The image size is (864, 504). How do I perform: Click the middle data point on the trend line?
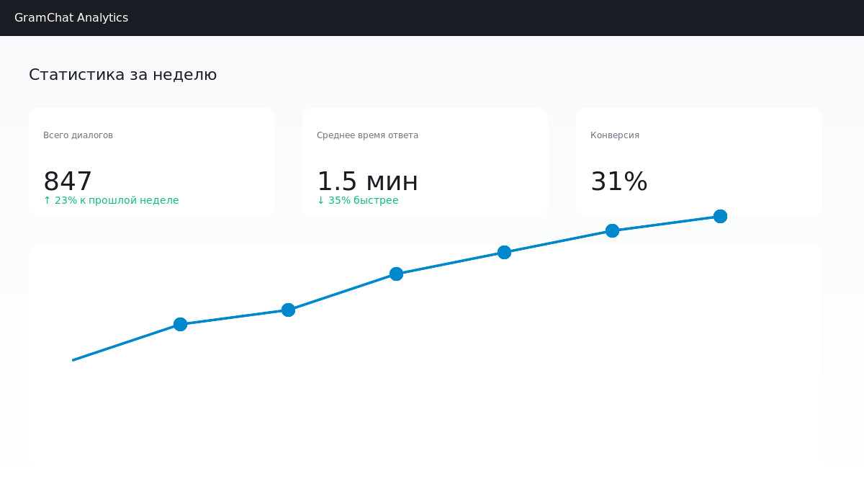(x=396, y=274)
